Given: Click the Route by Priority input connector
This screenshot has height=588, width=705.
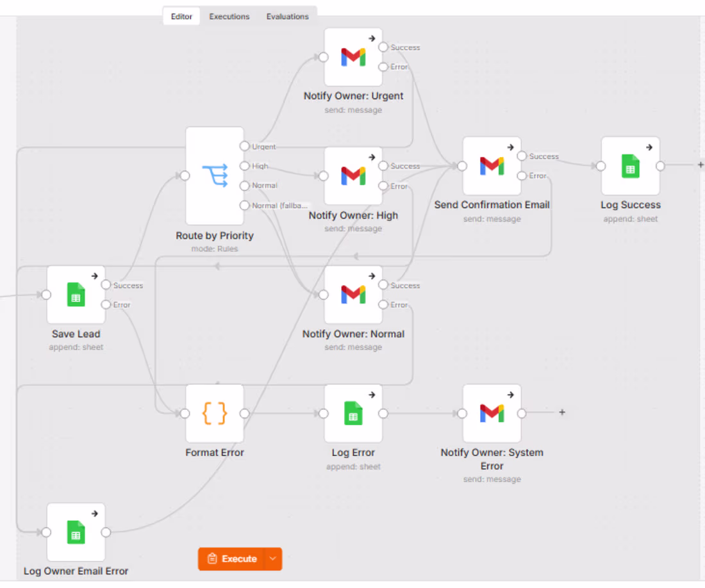Looking at the screenshot, I should [x=185, y=176].
